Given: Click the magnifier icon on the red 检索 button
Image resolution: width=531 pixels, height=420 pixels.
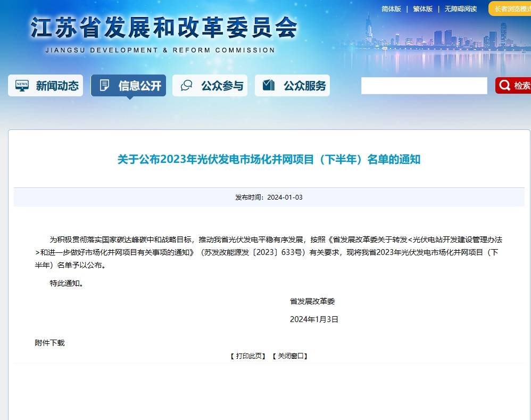Looking at the screenshot, I should [x=504, y=86].
